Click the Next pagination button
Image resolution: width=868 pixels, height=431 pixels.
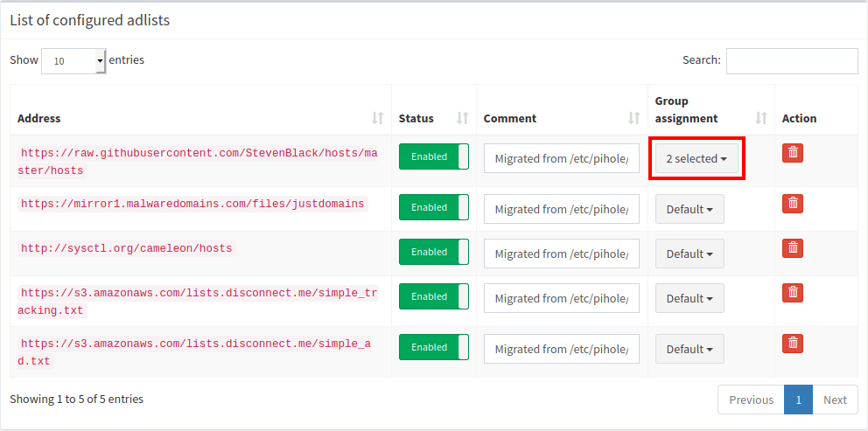835,400
